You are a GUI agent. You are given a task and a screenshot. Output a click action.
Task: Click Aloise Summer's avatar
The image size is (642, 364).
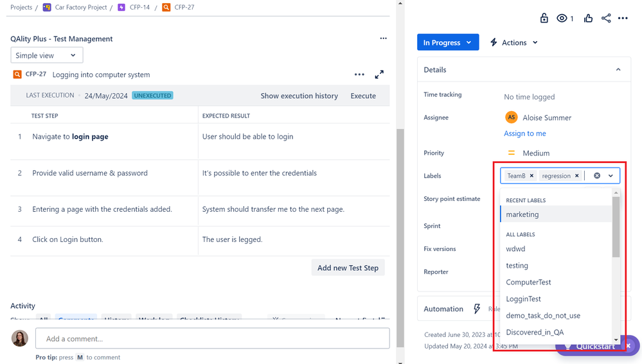[x=511, y=117]
